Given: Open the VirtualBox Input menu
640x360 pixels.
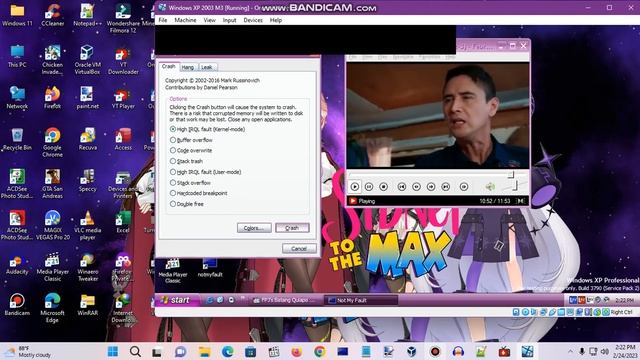Looking at the screenshot, I should coord(229,20).
